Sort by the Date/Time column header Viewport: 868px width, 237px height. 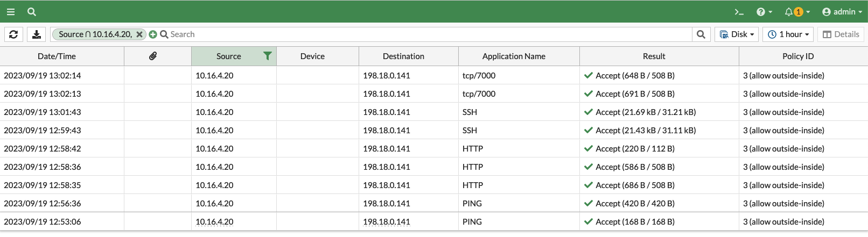[57, 56]
